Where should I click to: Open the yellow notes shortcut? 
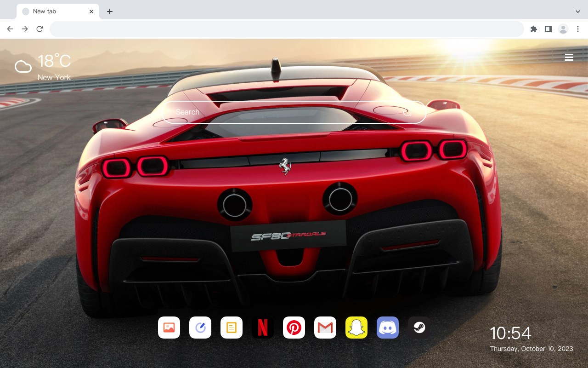232,328
